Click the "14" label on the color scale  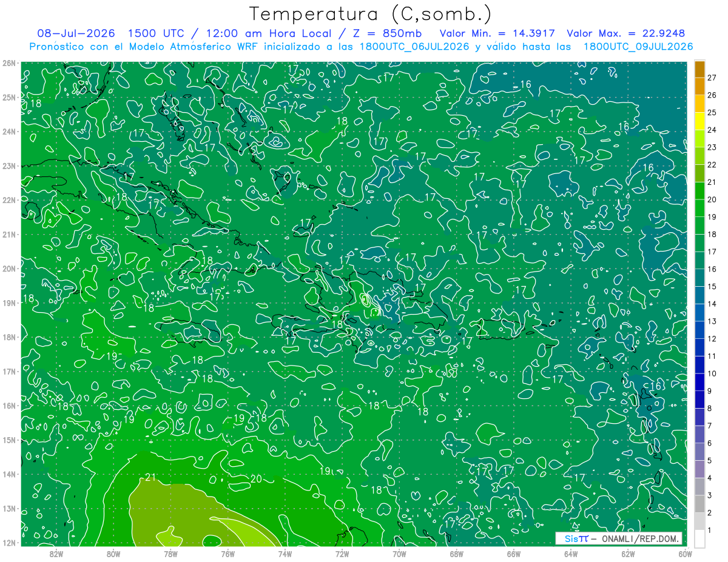click(x=712, y=304)
